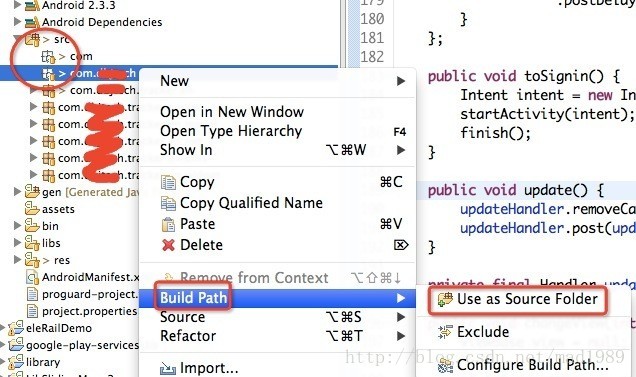Viewport: 636px width, 377px height.
Task: Open the Build Path submenu
Action: pyautogui.click(x=277, y=298)
